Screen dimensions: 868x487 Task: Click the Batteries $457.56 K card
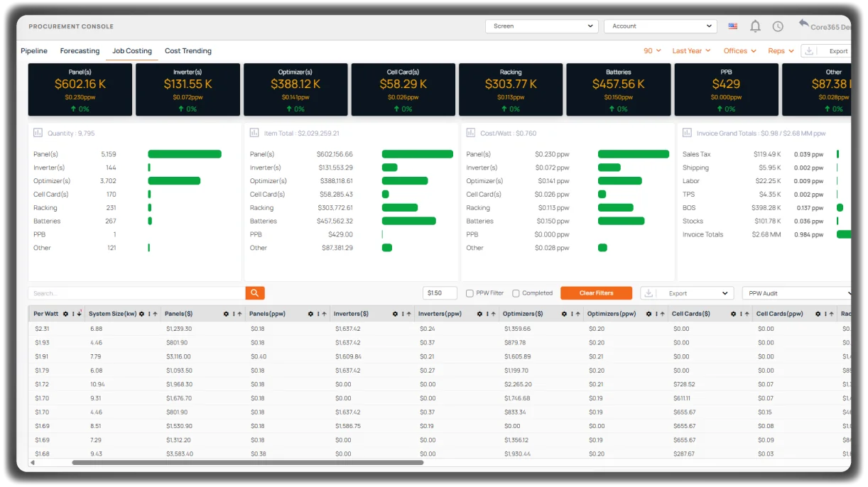619,89
